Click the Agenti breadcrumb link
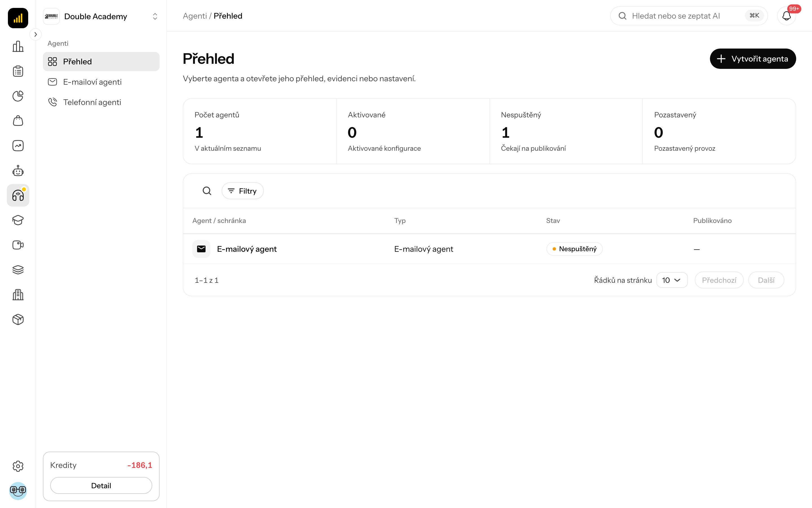Image resolution: width=812 pixels, height=508 pixels. 195,16
